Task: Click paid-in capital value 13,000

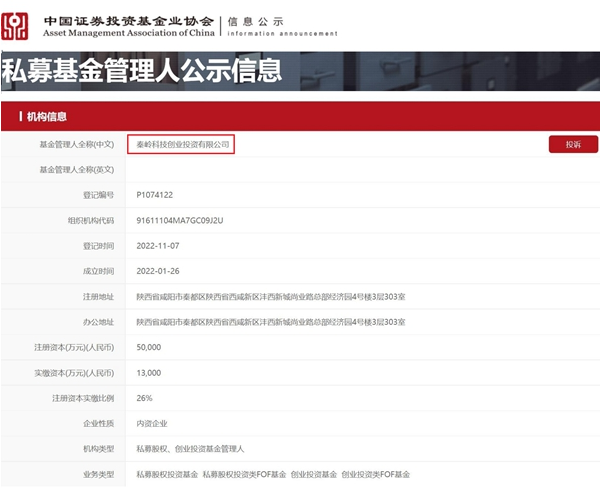Action: [148, 373]
